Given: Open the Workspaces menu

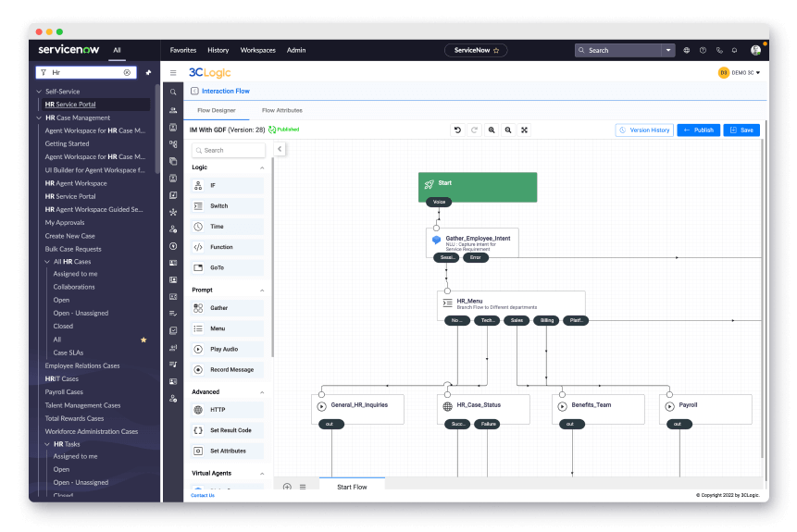Looking at the screenshot, I should (x=257, y=50).
